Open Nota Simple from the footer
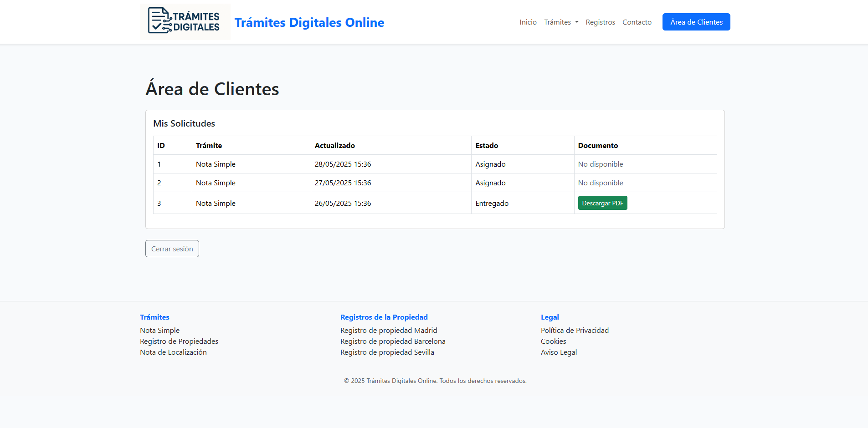 click(159, 330)
